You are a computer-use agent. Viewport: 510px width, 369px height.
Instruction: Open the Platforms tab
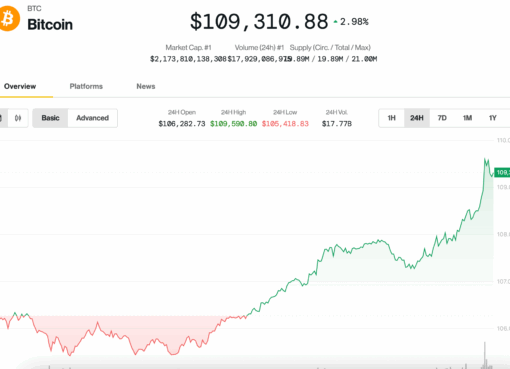pos(86,86)
